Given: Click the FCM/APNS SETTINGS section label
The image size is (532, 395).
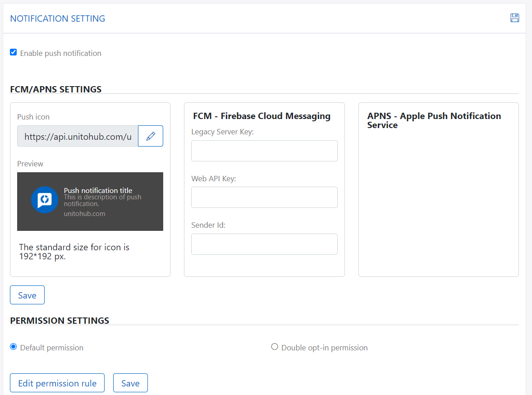Looking at the screenshot, I should pos(56,89).
